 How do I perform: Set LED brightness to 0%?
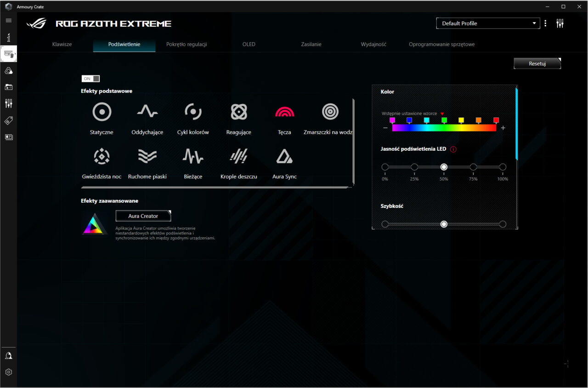pos(385,167)
